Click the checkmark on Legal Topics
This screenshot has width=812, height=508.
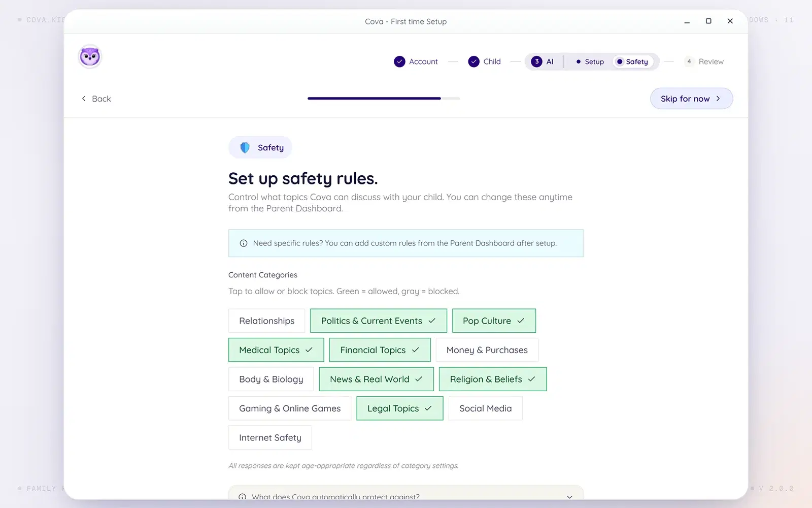click(x=428, y=408)
